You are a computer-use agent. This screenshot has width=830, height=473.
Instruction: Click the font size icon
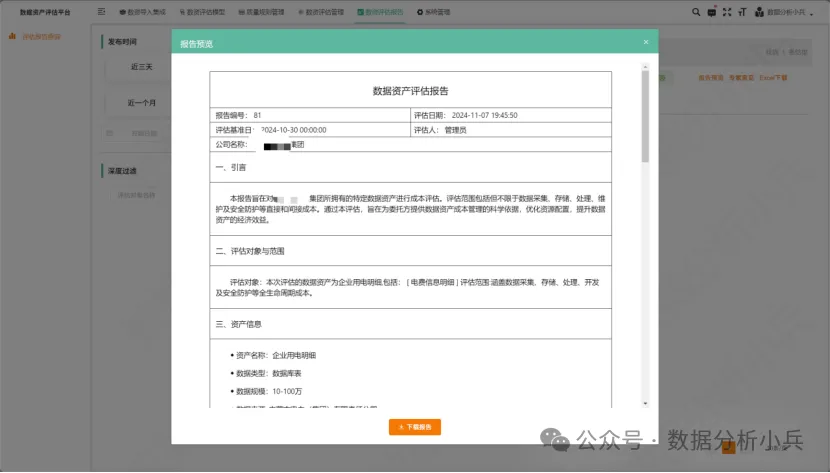[x=742, y=12]
